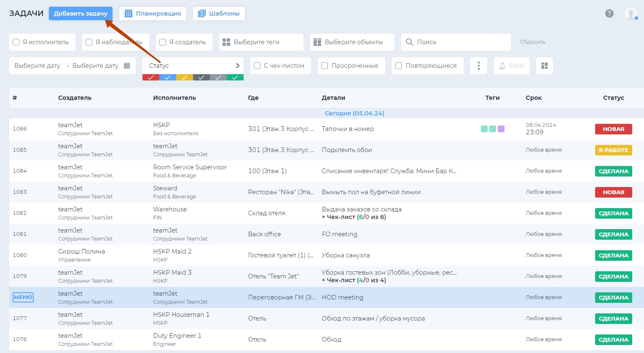The height and width of the screenshot is (353, 644).
Task: Click 'Сирош Полина' creator name
Action: pyautogui.click(x=81, y=251)
